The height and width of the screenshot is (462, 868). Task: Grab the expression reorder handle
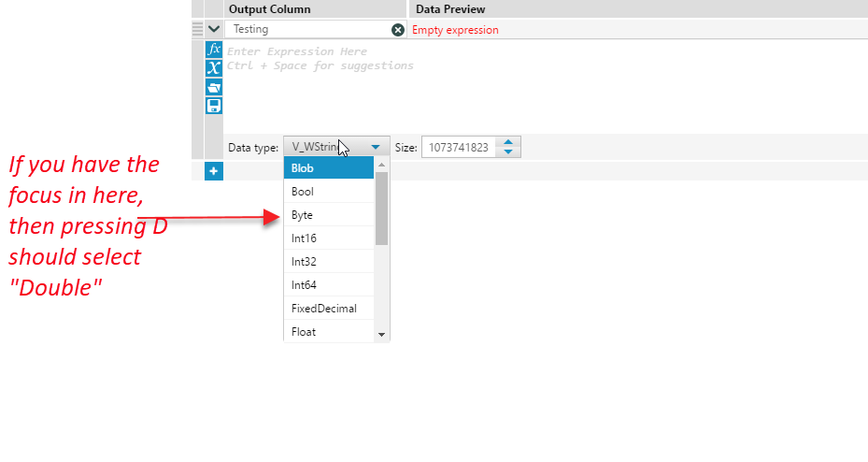(198, 29)
